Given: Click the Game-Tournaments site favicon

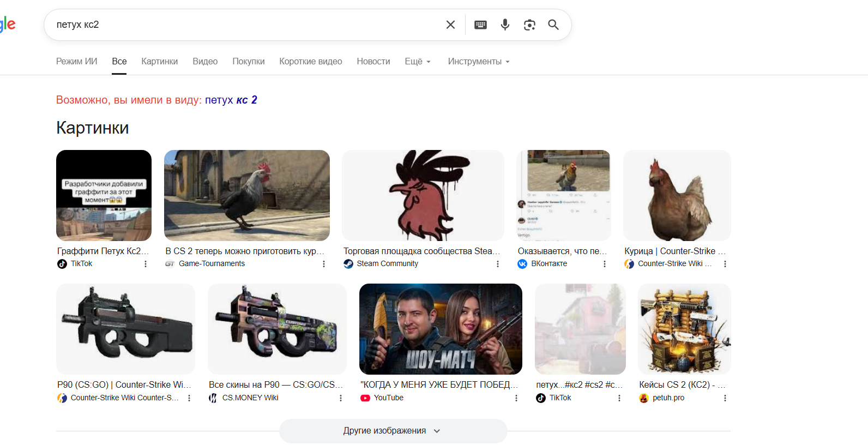Looking at the screenshot, I should pos(170,264).
